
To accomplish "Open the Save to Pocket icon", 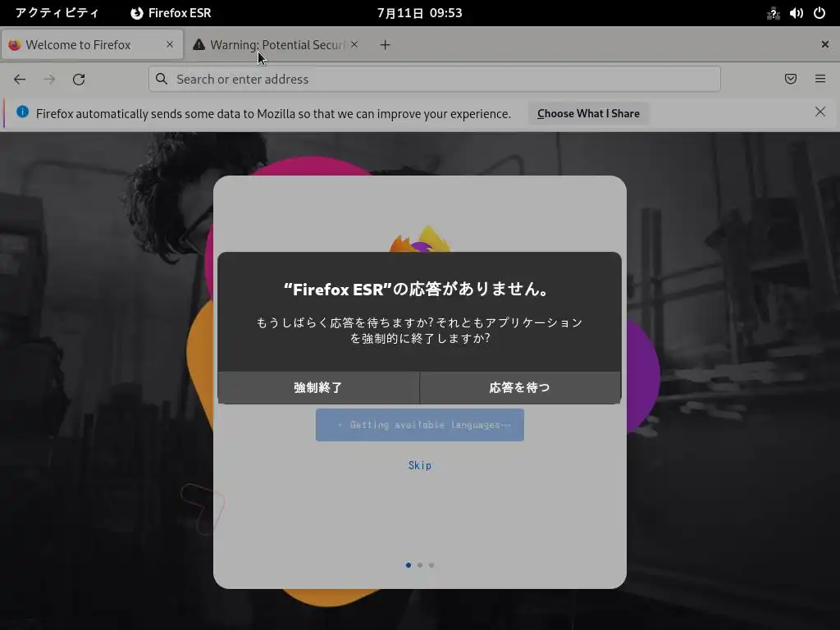I will tap(791, 79).
